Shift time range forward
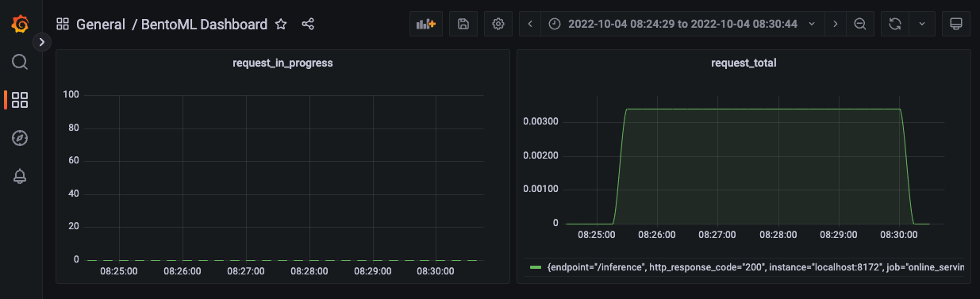The width and height of the screenshot is (980, 299). click(x=835, y=24)
